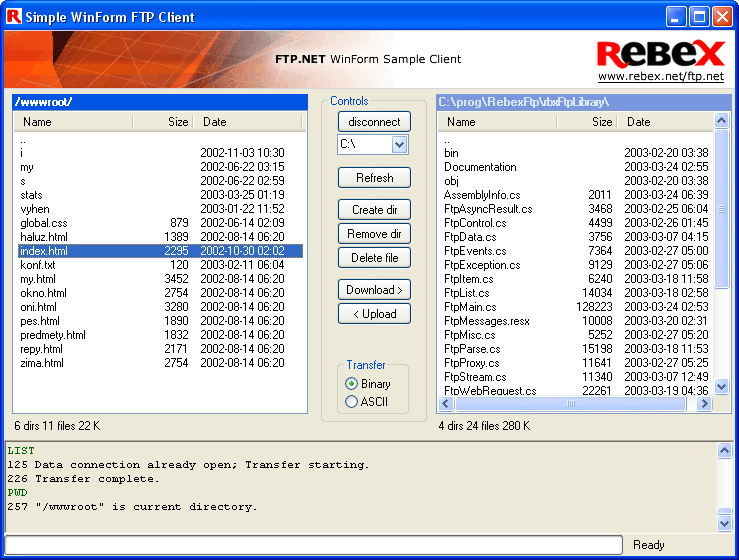Click the local list vertical scrollbar thumb

click(x=721, y=209)
